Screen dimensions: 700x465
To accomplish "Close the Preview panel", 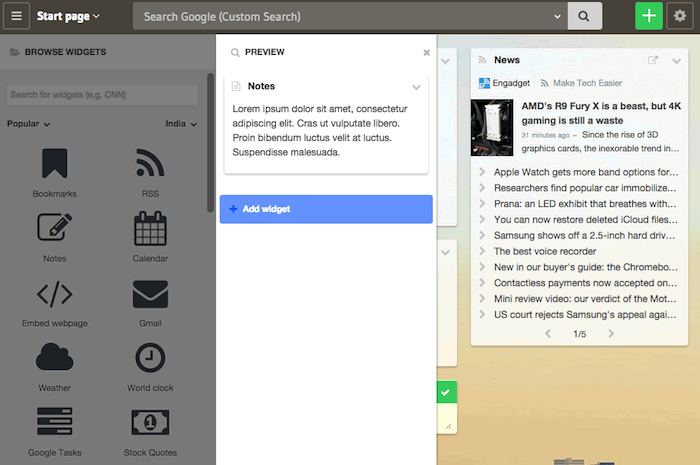I will coord(426,52).
